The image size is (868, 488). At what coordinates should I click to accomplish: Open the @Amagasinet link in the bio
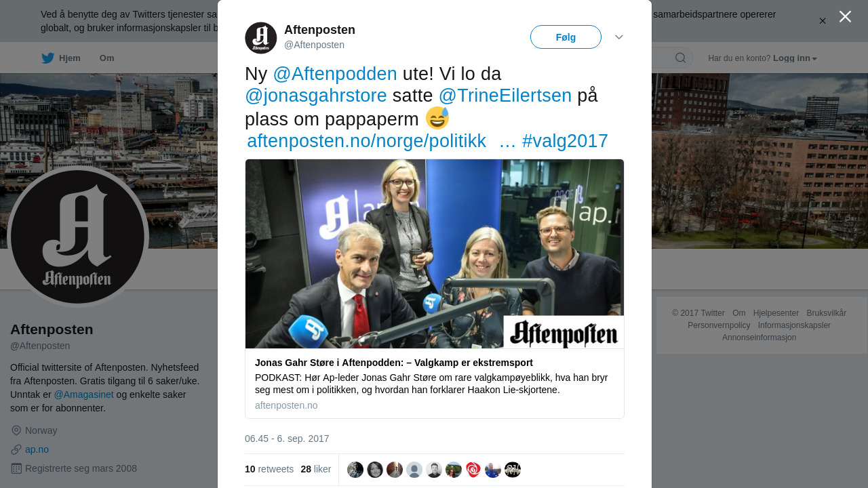tap(84, 394)
